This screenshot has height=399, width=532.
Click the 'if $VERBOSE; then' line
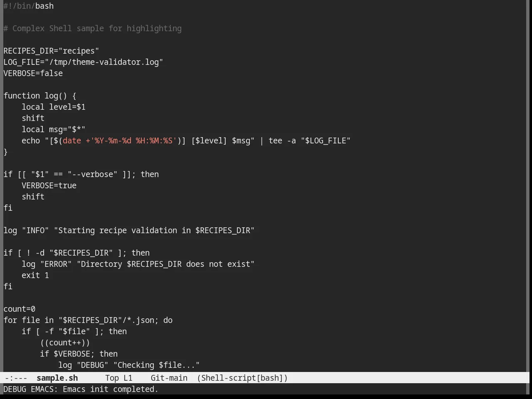coord(79,354)
